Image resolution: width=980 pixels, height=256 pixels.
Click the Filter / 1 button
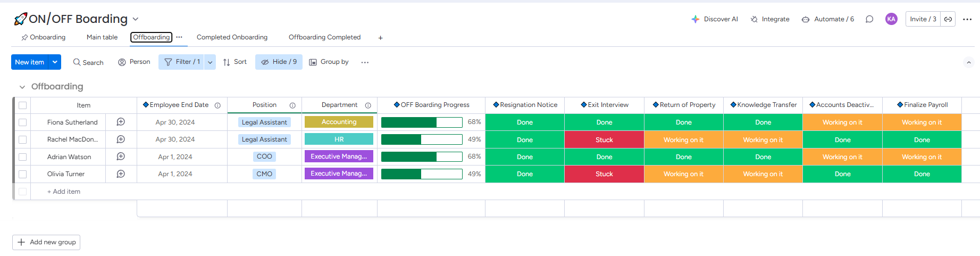(182, 62)
